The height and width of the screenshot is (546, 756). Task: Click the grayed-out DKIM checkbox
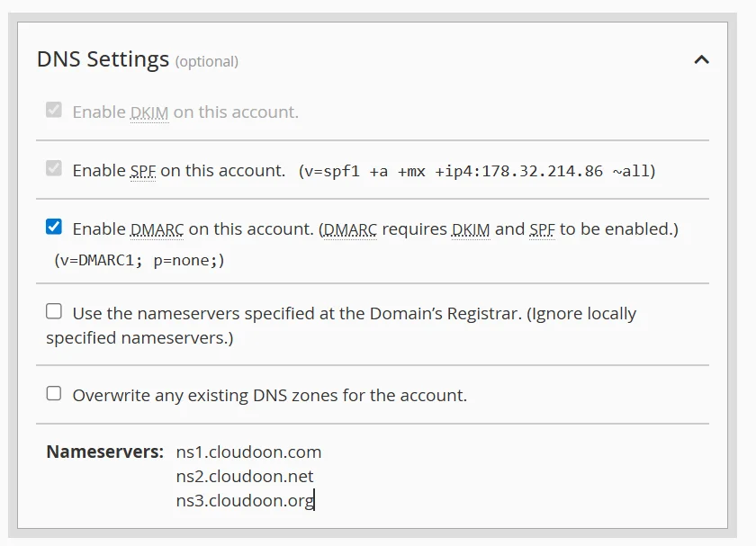pyautogui.click(x=55, y=111)
